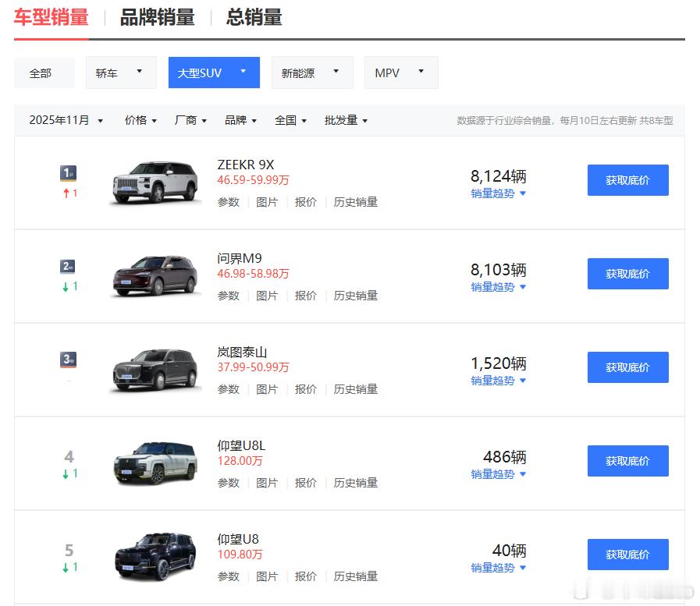Open 图片 link for 问界M9
Screen dimensions: 700x606
267,296
